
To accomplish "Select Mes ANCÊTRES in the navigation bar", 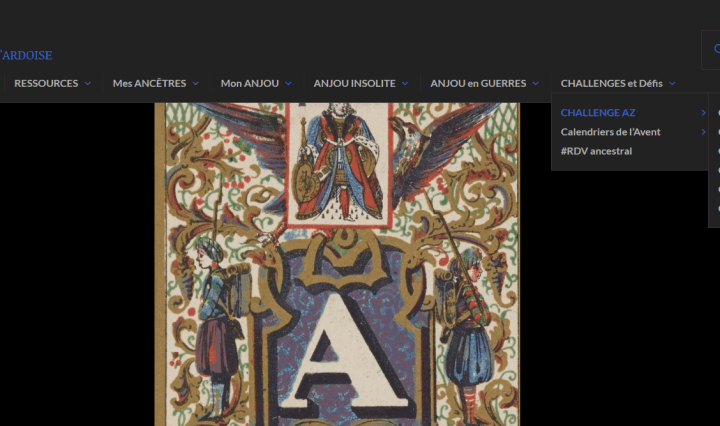I will 149,84.
